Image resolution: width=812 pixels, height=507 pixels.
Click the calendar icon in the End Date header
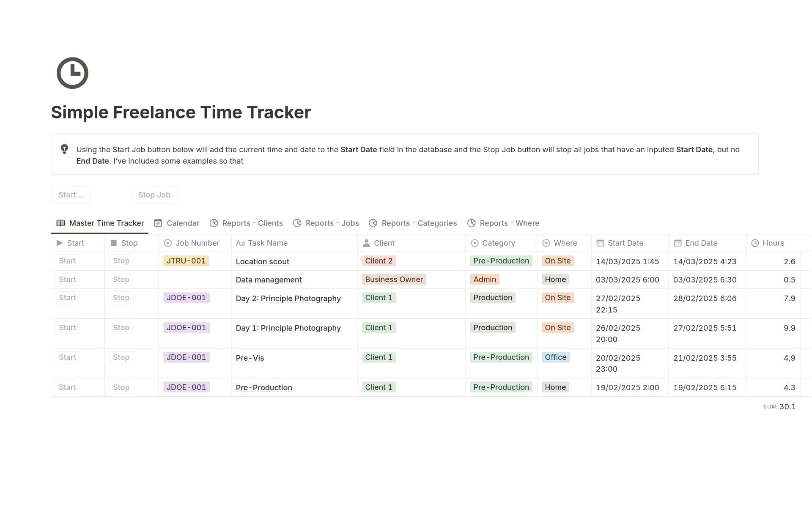[677, 243]
